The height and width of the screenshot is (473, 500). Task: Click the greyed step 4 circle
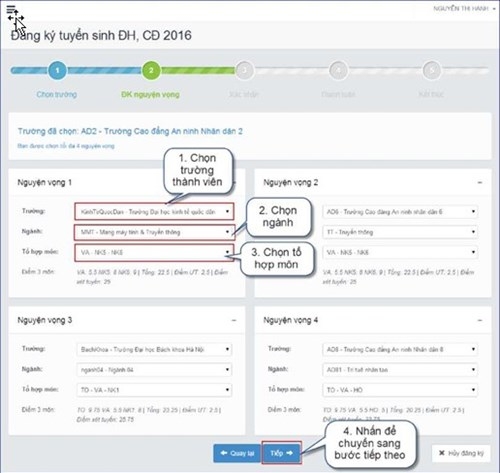[338, 70]
